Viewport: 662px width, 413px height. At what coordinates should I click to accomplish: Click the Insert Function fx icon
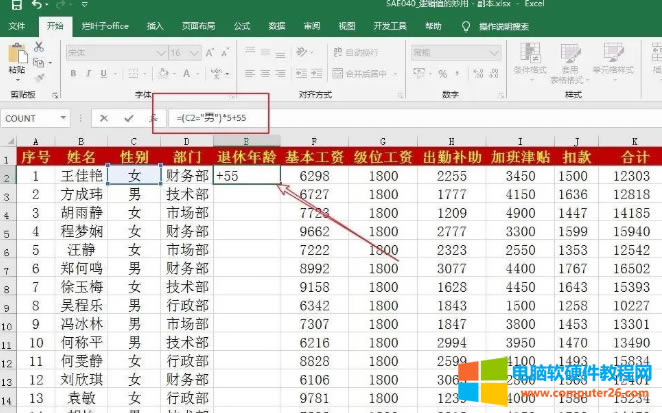152,118
